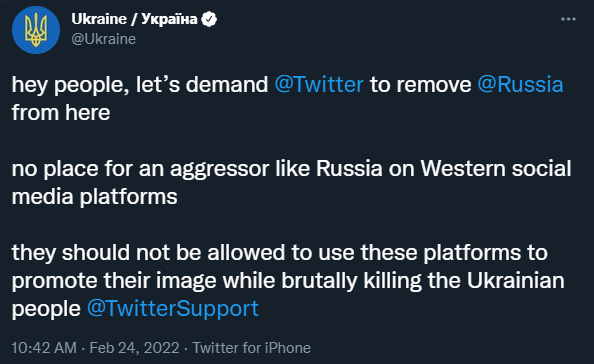Click the word 'people' before @TwitterSupport
Screen dimensions: 594x364
coord(46,309)
